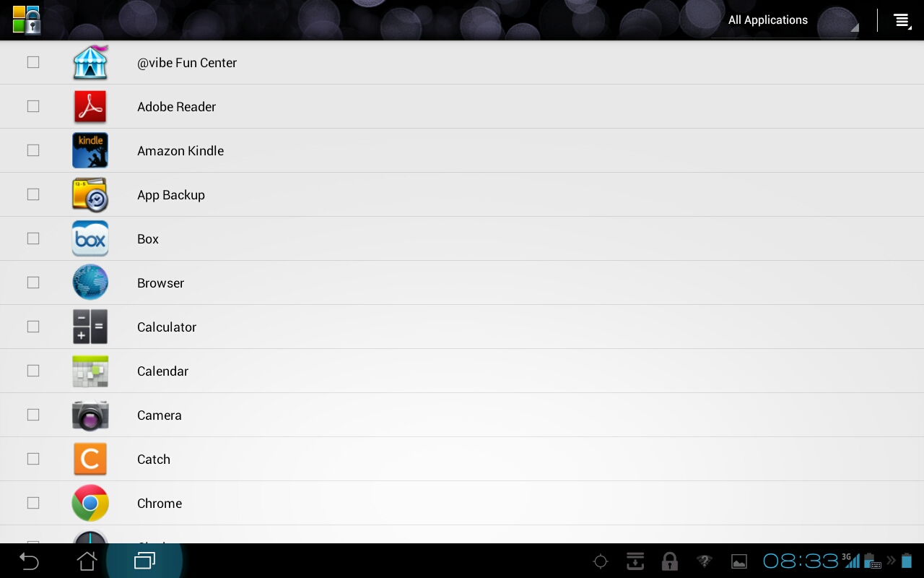Image resolution: width=924 pixels, height=578 pixels.
Task: Select the App Backup list entry
Action: (462, 194)
